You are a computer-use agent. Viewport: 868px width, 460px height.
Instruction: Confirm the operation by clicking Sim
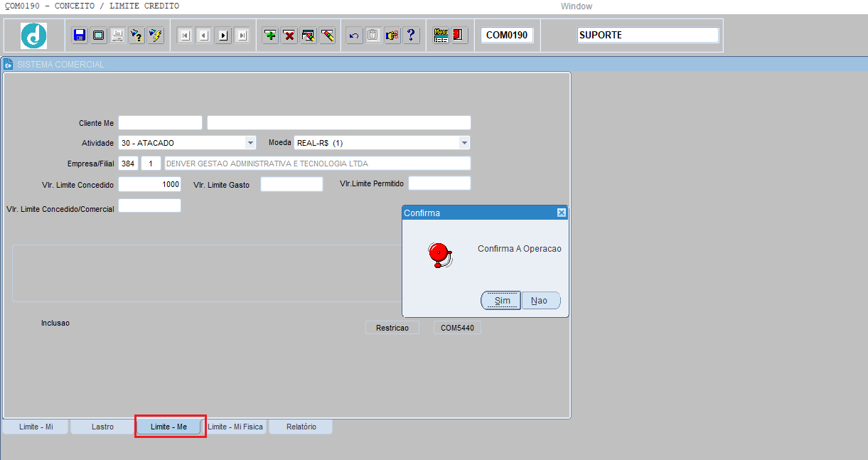point(502,301)
